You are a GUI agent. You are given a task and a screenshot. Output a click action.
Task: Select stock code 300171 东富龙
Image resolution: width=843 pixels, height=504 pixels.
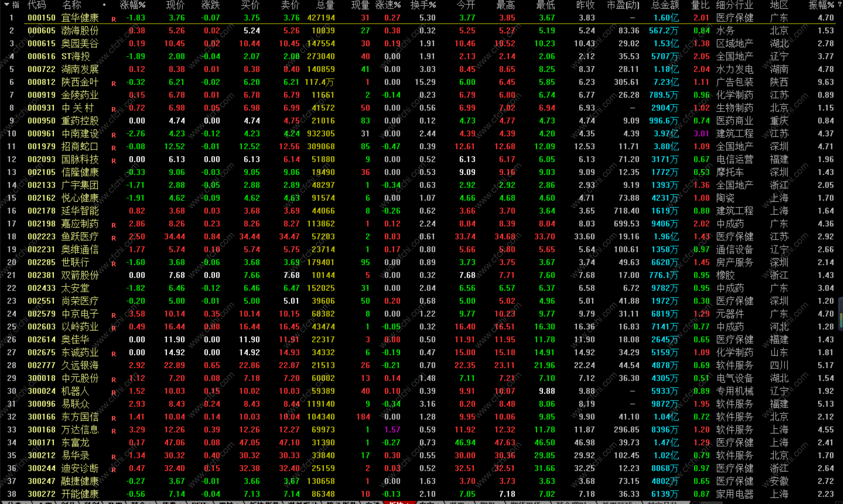[41, 443]
